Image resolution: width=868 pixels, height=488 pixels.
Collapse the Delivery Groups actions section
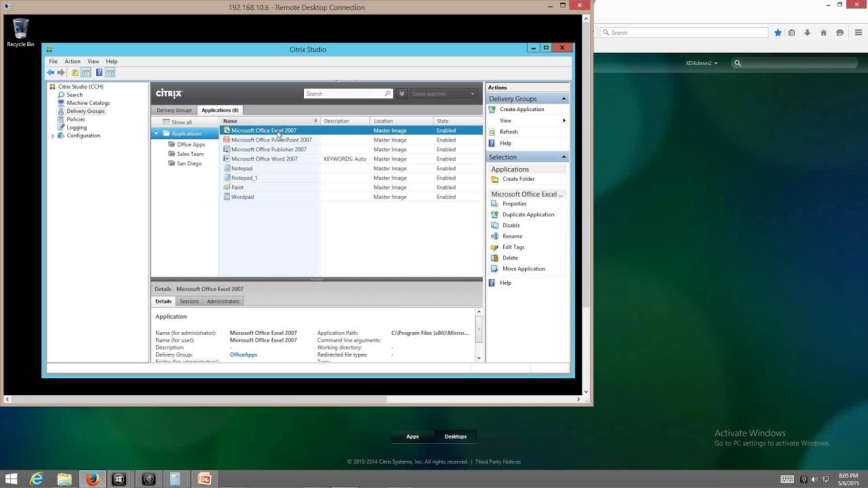coord(564,99)
